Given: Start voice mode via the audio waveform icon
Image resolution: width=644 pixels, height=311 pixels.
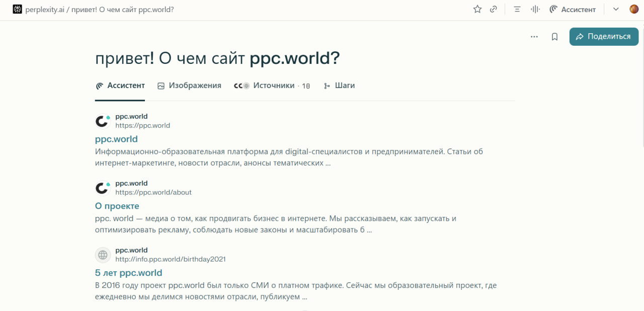Looking at the screenshot, I should (535, 9).
